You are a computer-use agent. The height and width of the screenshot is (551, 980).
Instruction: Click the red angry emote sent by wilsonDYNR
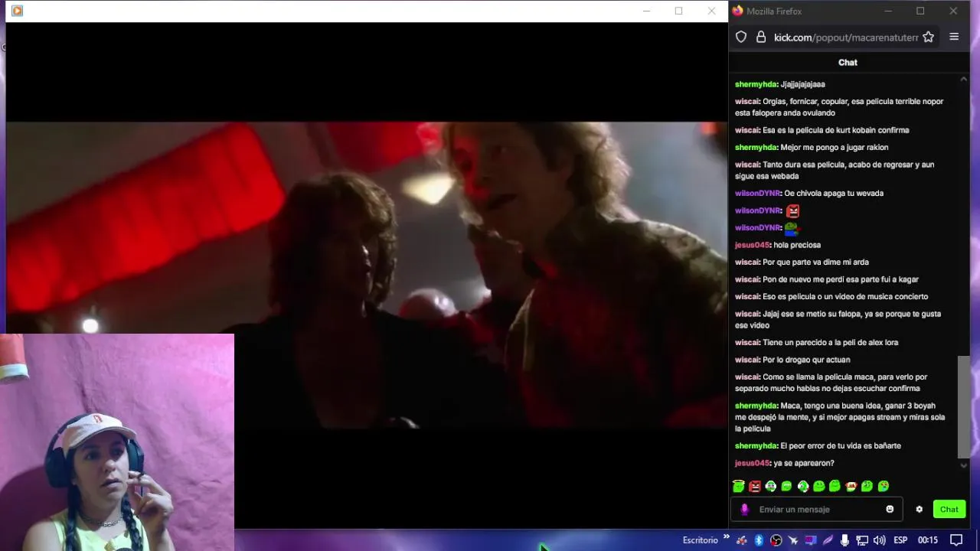pyautogui.click(x=792, y=210)
